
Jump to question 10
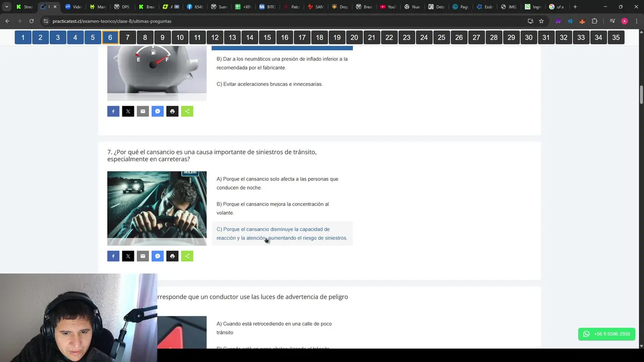point(180,37)
